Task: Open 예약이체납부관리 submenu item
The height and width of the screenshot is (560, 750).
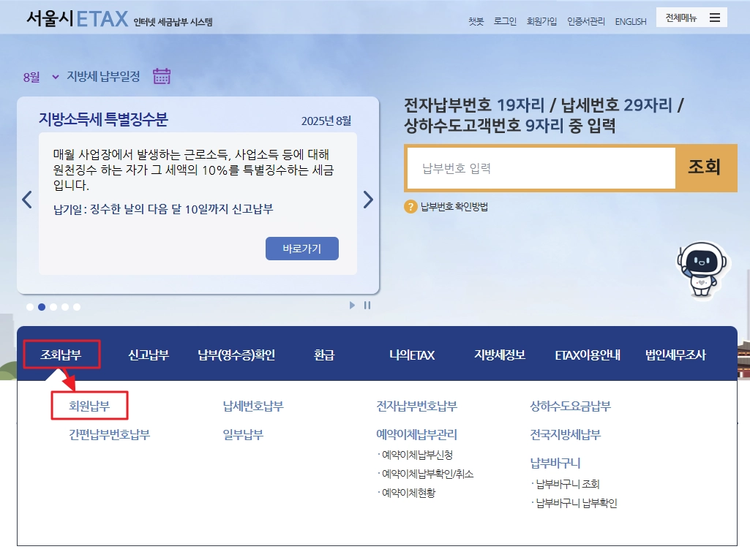Action: (x=416, y=434)
